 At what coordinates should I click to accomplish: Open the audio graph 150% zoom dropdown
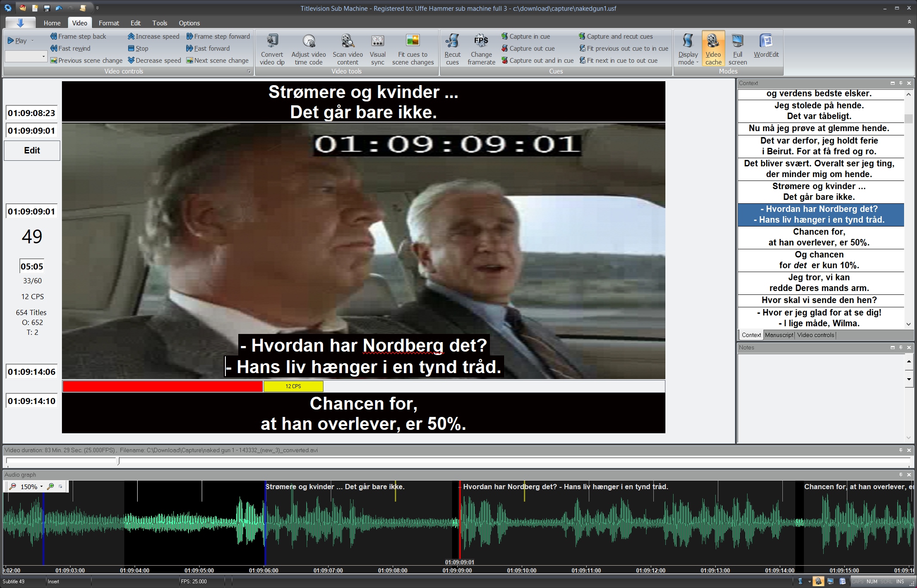[41, 487]
